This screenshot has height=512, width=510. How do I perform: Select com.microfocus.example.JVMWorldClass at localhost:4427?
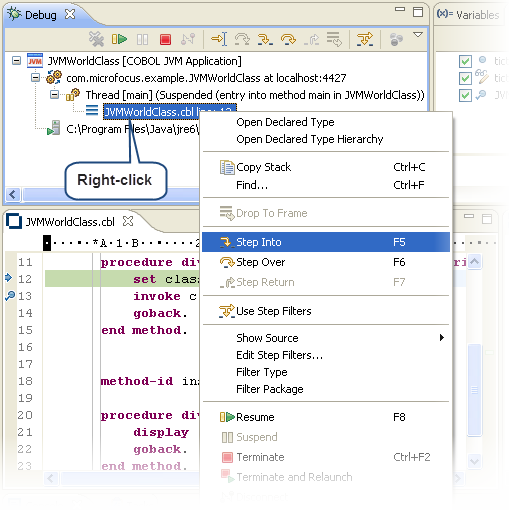[x=206, y=78]
